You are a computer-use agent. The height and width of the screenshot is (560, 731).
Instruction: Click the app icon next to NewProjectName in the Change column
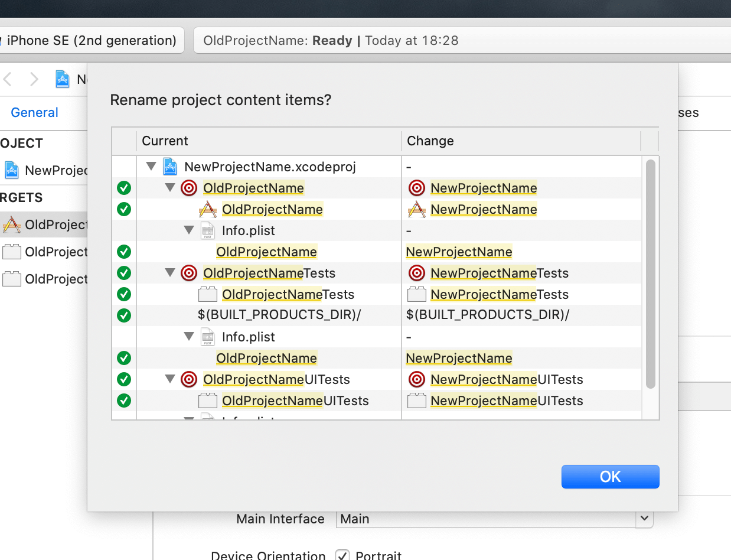(x=417, y=209)
